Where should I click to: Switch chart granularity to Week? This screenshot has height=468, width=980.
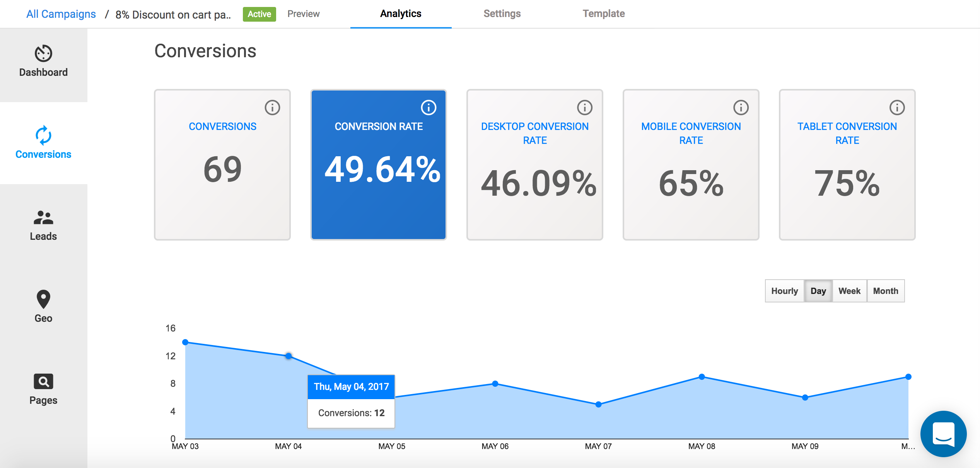tap(849, 291)
